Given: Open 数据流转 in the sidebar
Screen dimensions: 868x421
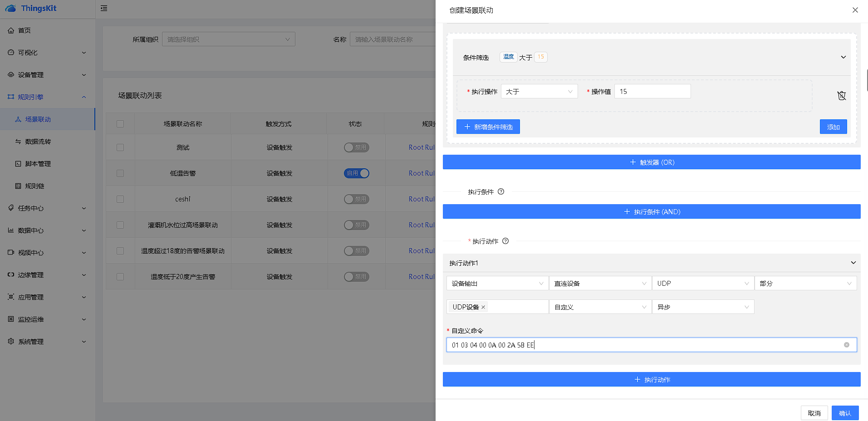Looking at the screenshot, I should point(38,142).
